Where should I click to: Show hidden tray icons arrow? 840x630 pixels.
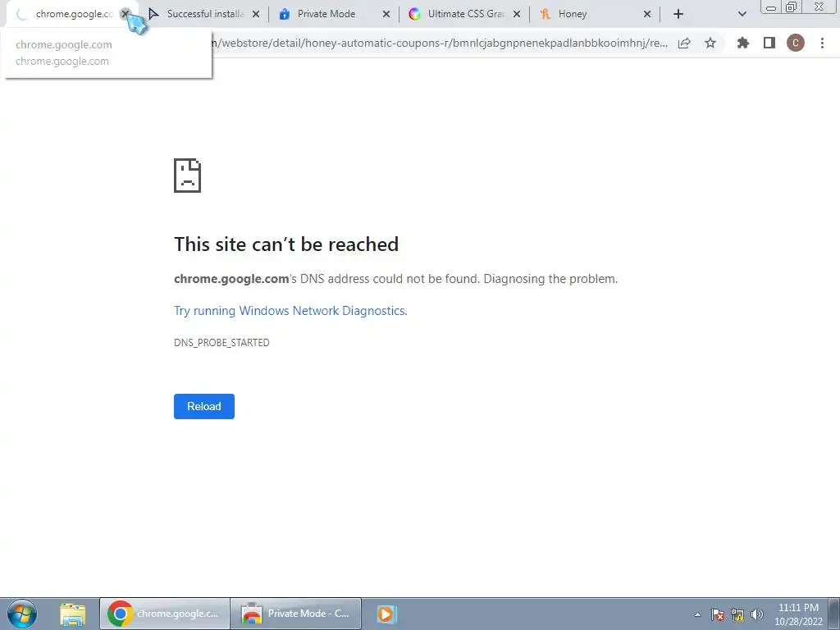[x=697, y=614]
